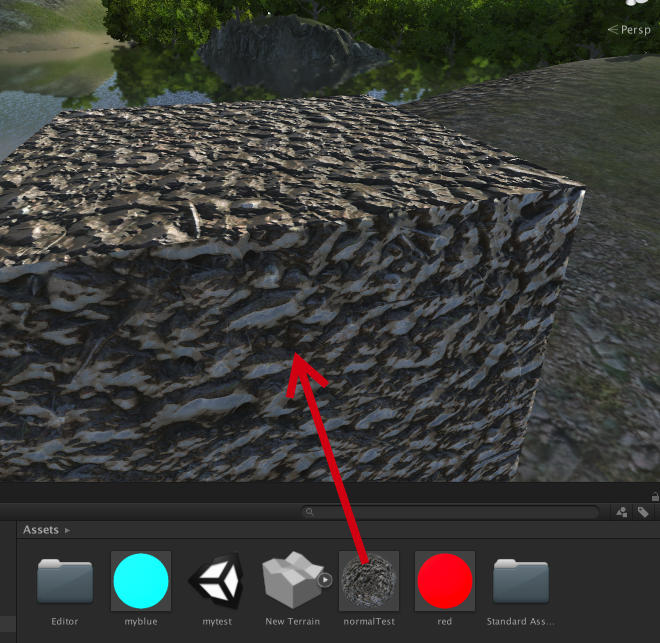The height and width of the screenshot is (643, 660).
Task: Open the search by type filter
Action: [x=622, y=512]
